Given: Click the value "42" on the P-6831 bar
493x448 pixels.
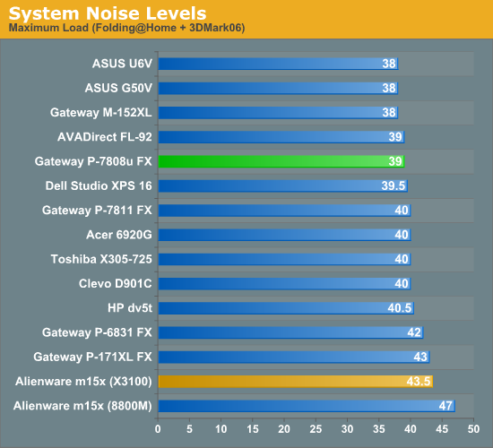Looking at the screenshot, I should (414, 332).
